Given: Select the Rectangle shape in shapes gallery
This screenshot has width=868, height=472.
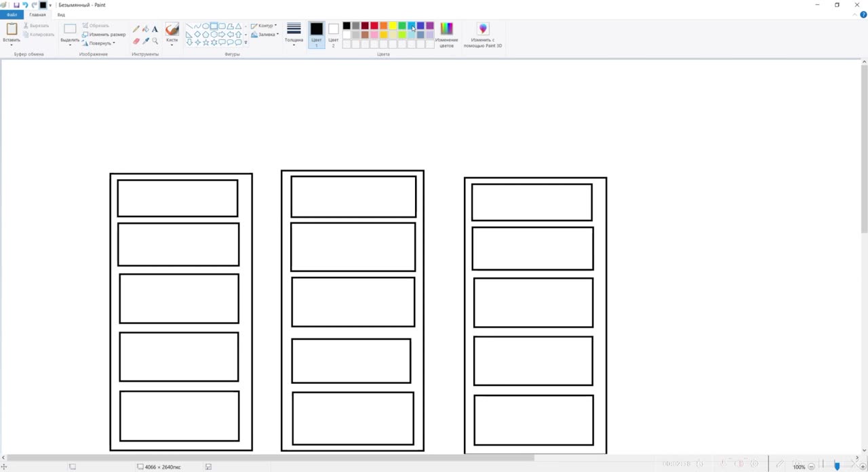Looking at the screenshot, I should coord(214,26).
